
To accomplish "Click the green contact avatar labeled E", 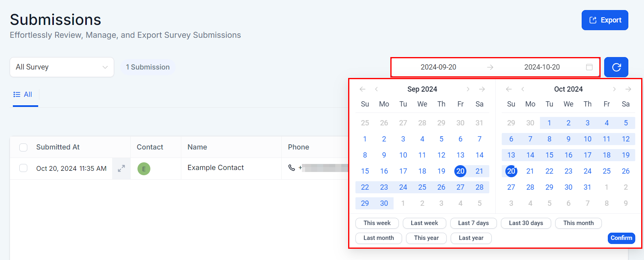I will 144,169.
